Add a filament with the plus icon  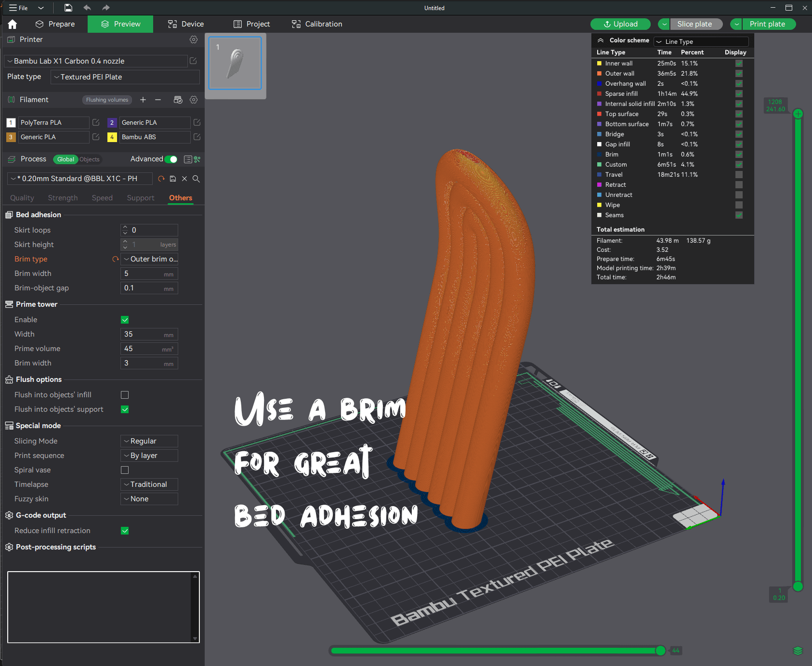(x=143, y=100)
